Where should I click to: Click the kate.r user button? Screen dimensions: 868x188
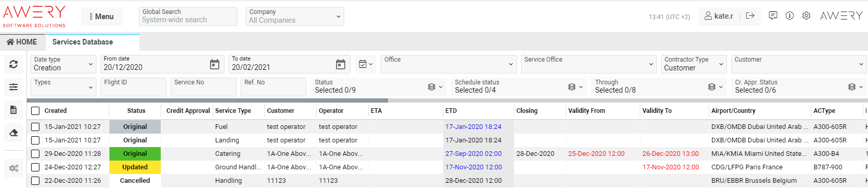719,16
